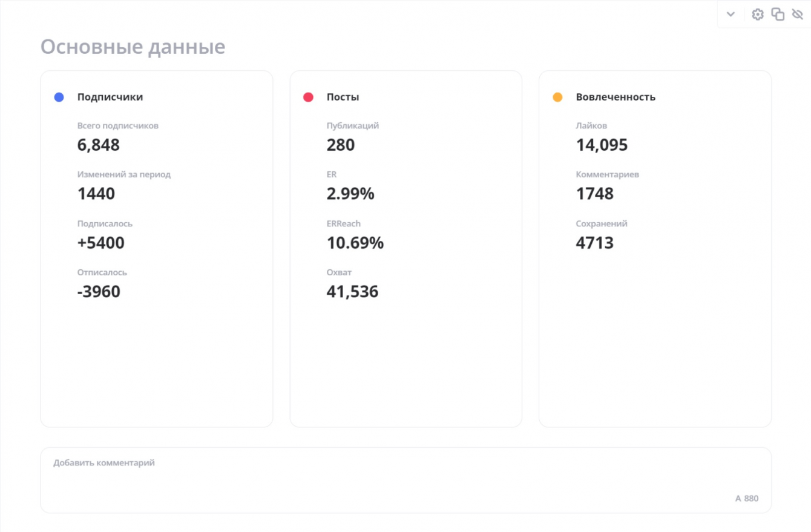The height and width of the screenshot is (532, 811).
Task: Click the blue dot beside Подписчики
Action: [x=59, y=97]
